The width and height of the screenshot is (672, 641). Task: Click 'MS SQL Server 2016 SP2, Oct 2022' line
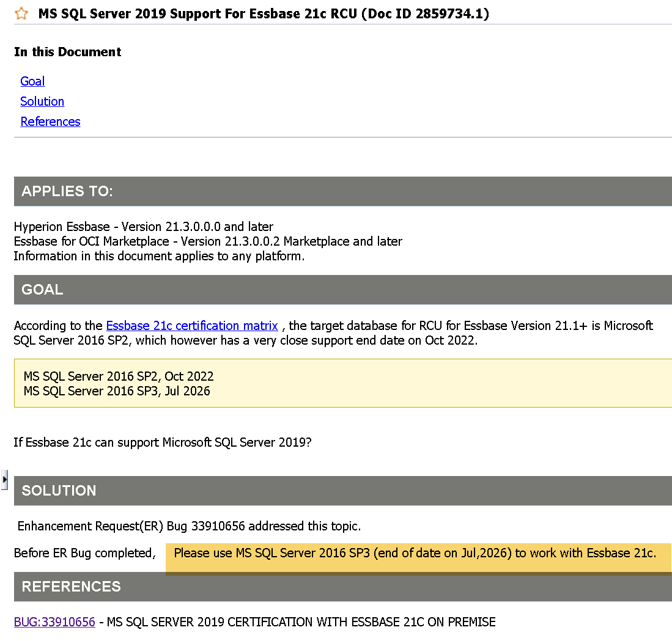pos(118,376)
